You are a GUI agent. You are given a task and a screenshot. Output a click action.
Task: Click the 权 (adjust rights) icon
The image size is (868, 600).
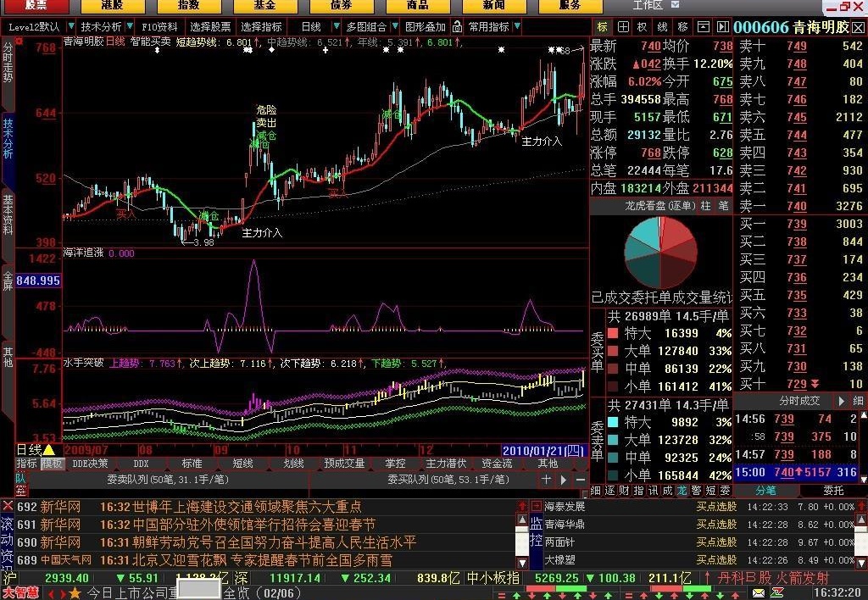[x=643, y=27]
